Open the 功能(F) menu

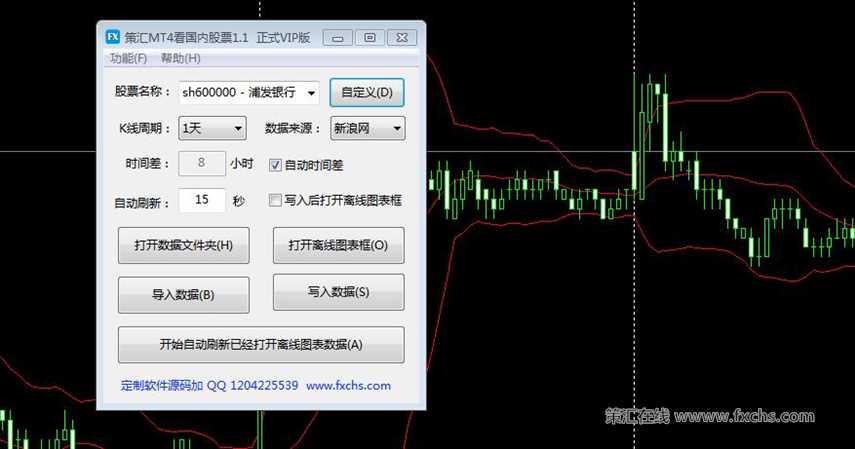[128, 58]
